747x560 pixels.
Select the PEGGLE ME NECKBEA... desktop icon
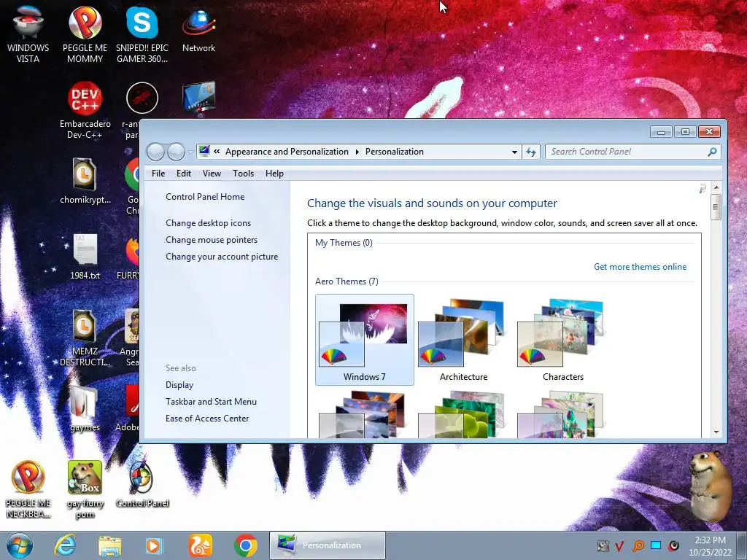click(28, 489)
